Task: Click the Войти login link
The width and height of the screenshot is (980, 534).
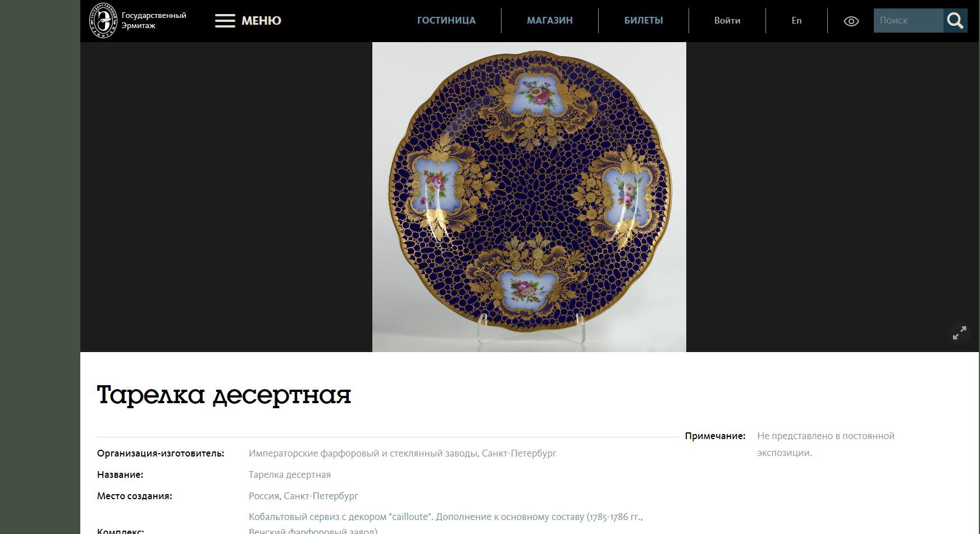Action: (x=727, y=20)
